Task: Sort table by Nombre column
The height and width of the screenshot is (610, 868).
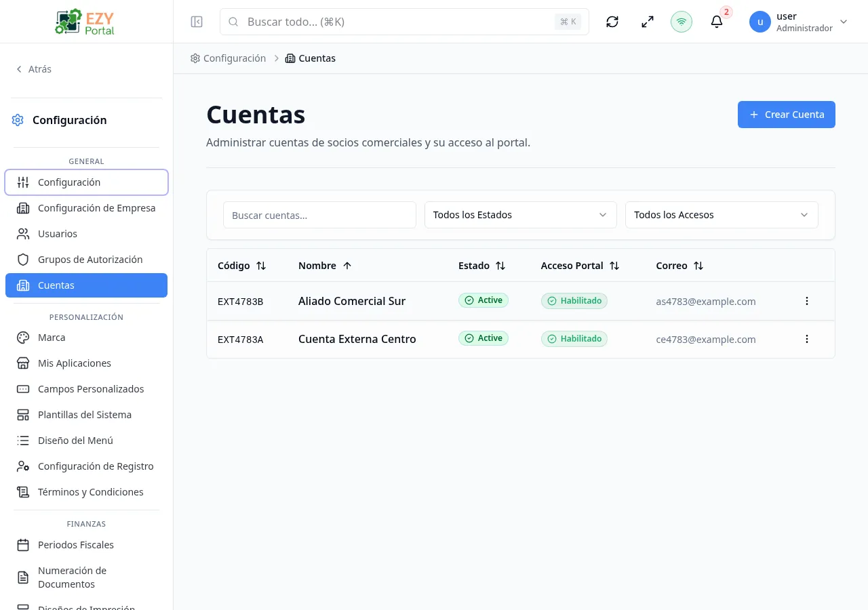Action: 325,266
